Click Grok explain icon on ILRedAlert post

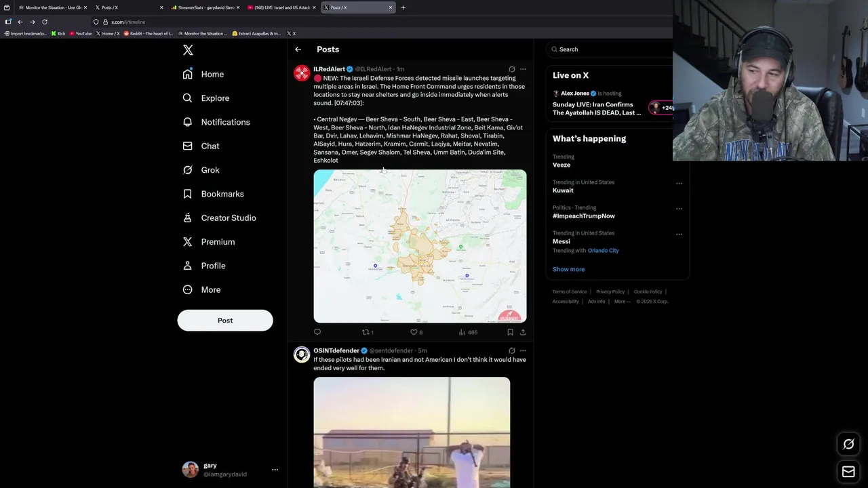click(x=512, y=69)
